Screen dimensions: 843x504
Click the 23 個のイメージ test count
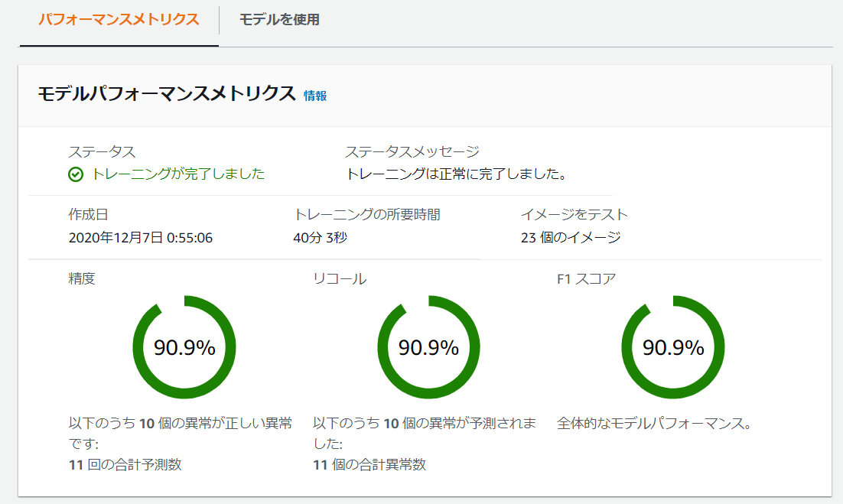pos(571,238)
